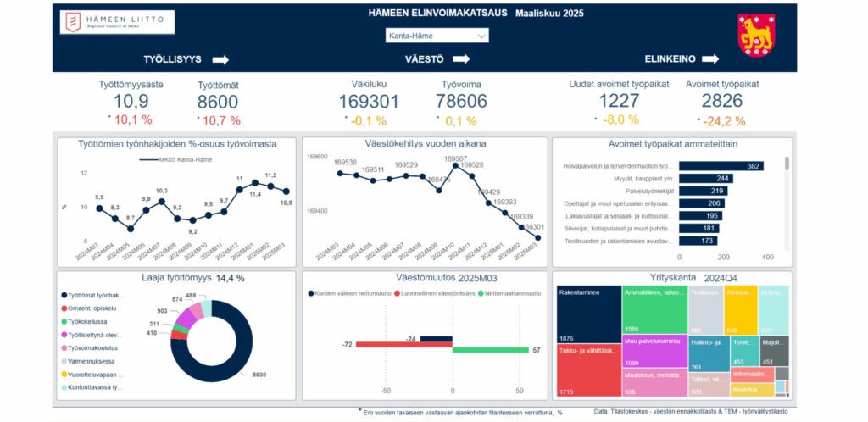
Task: Open the ELINKEINO section
Action: click(x=670, y=59)
